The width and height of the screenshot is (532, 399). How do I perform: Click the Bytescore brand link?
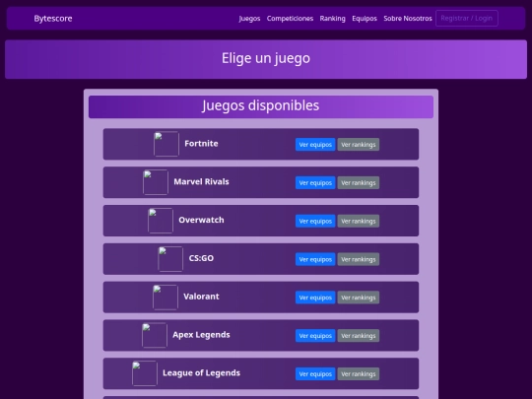[x=53, y=19]
